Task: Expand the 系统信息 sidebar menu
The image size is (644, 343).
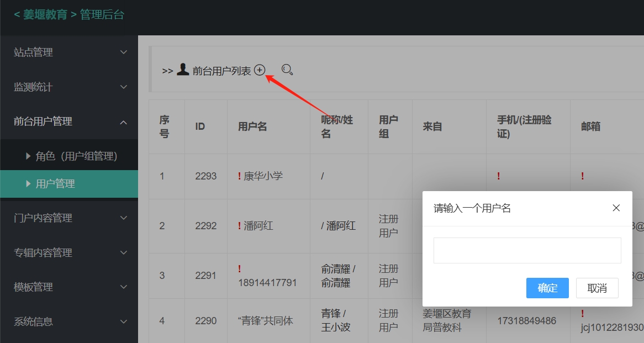Action: [x=69, y=321]
